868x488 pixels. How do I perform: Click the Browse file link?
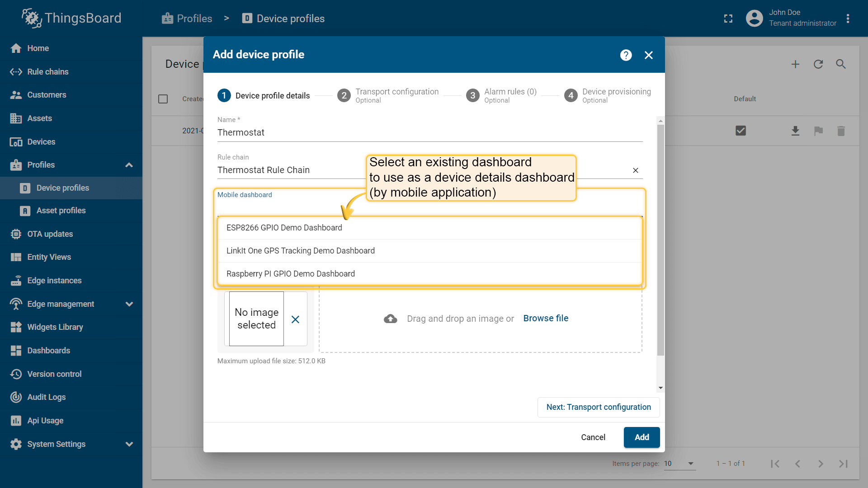click(546, 318)
